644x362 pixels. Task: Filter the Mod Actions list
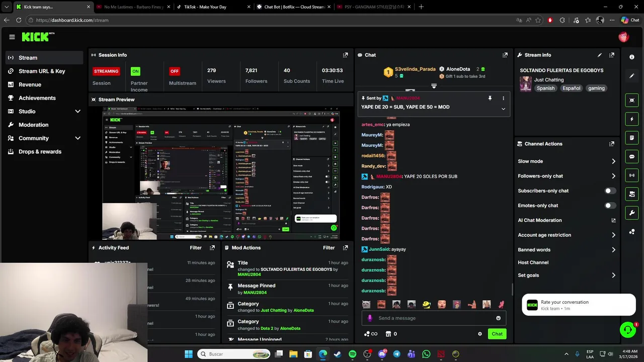click(x=329, y=247)
